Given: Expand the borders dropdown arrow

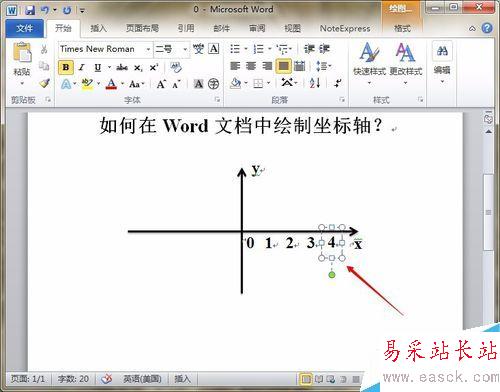Looking at the screenshot, I should point(269,83).
